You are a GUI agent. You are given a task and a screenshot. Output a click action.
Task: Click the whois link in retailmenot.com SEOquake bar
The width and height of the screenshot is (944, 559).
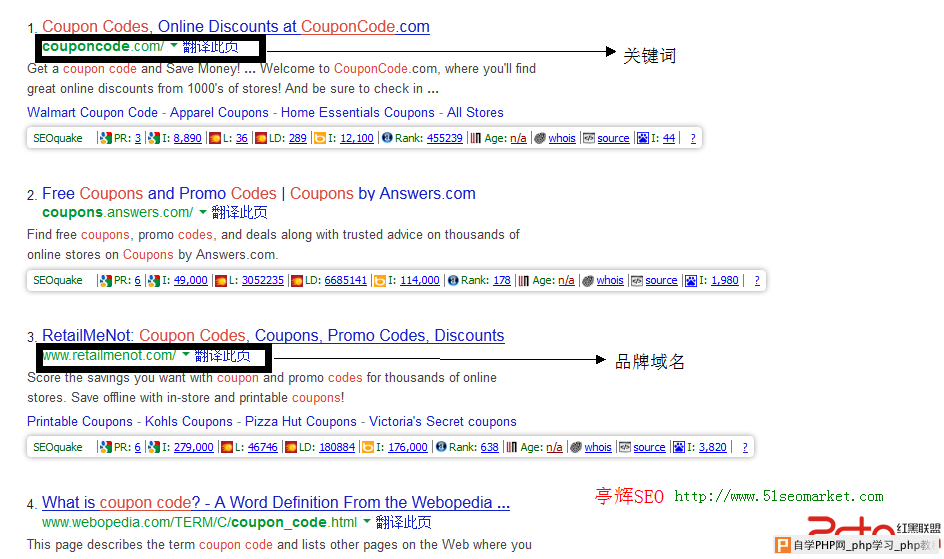click(x=598, y=448)
